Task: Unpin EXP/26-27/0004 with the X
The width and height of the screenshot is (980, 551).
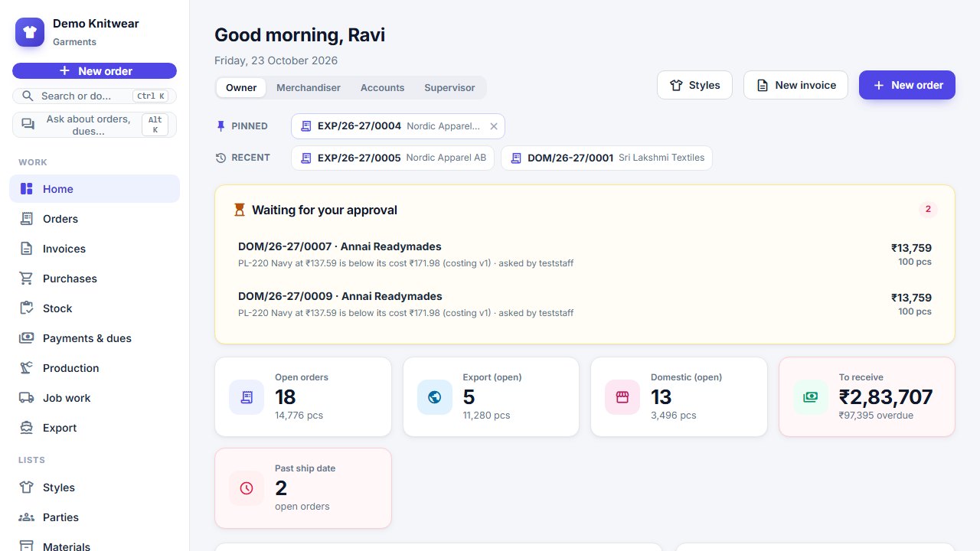Action: (494, 126)
